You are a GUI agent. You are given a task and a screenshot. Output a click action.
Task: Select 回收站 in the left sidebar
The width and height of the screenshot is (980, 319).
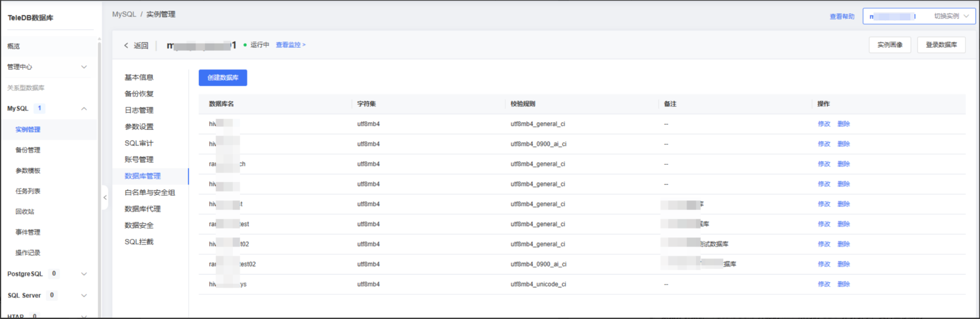click(25, 211)
